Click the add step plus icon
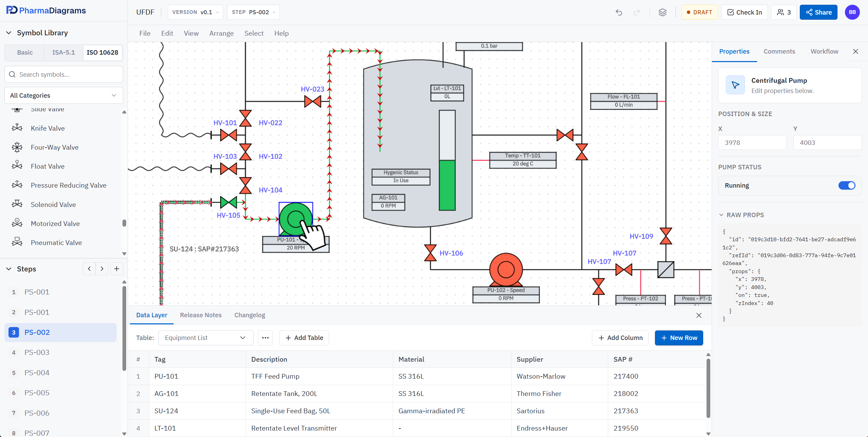The height and width of the screenshot is (437, 868). click(x=117, y=269)
